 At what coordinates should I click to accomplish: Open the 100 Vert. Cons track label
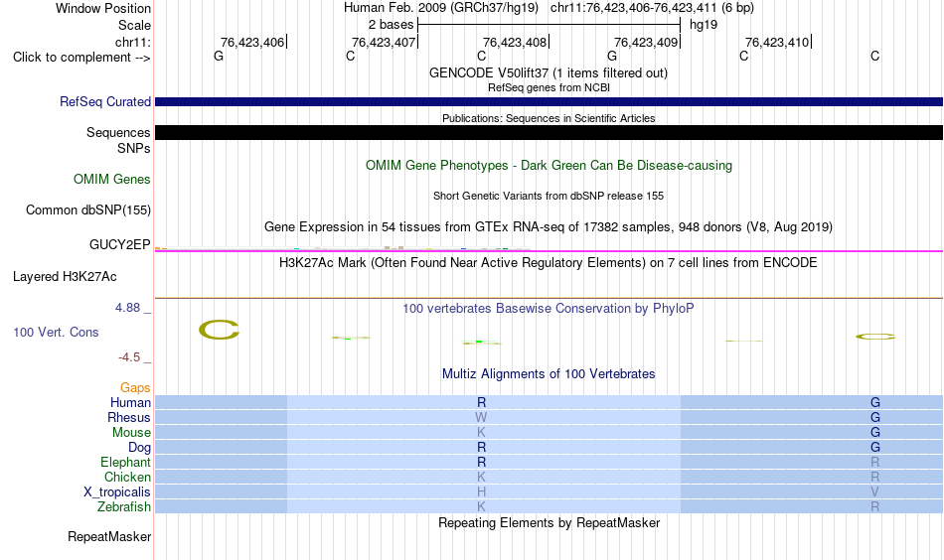click(56, 332)
